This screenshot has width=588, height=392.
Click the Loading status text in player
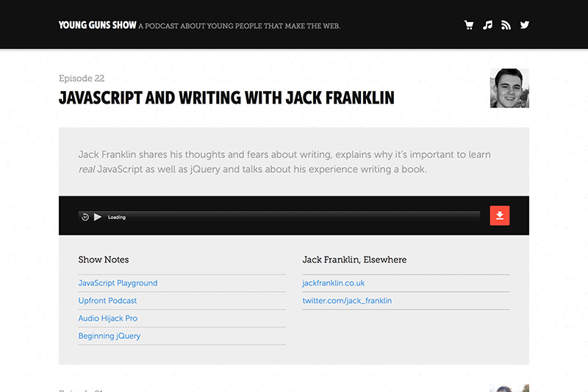(x=117, y=217)
